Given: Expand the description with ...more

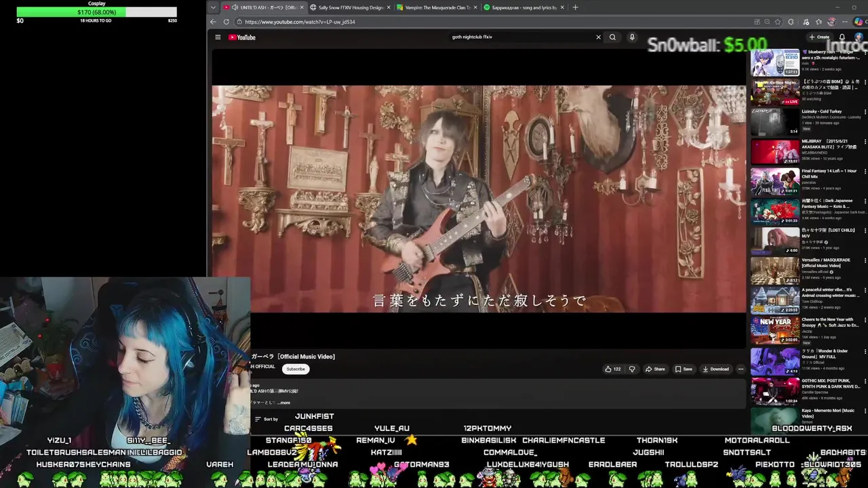Looking at the screenshot, I should pos(284,403).
